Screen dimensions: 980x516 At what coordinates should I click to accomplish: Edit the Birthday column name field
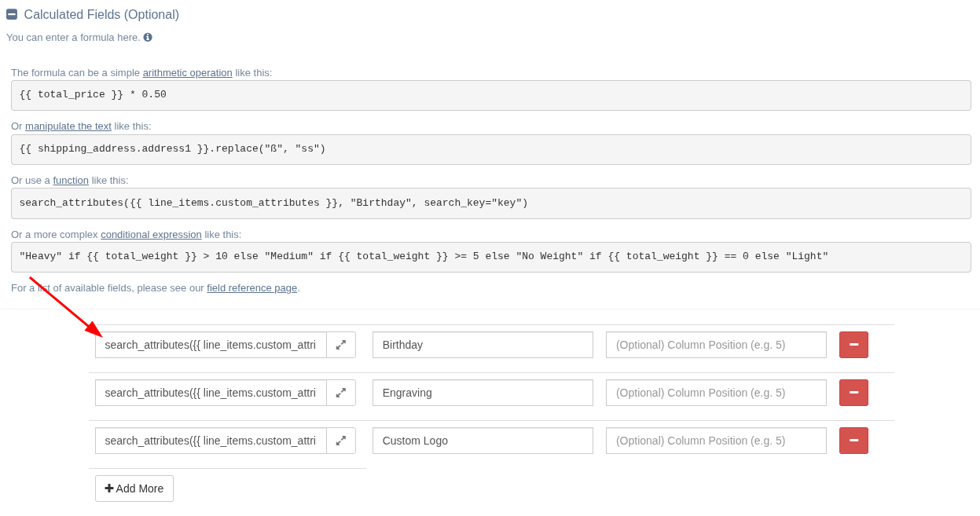[x=482, y=345]
